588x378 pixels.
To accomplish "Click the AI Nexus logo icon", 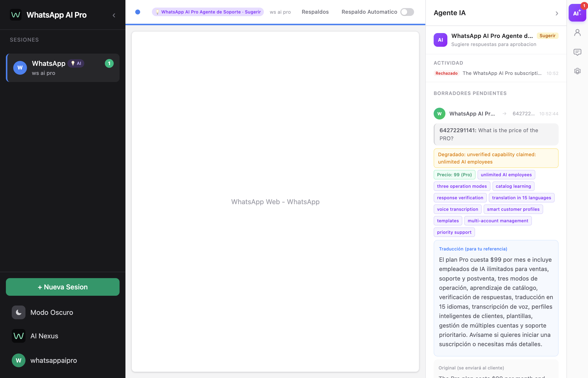I will [18, 336].
